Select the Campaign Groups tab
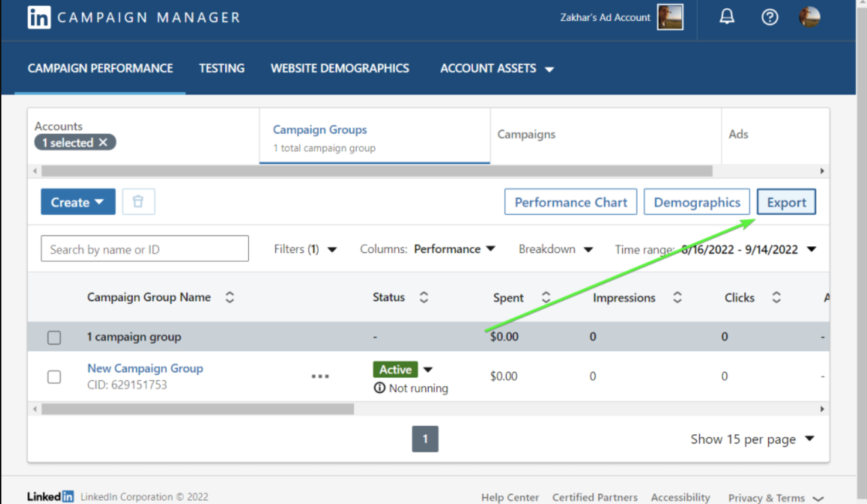This screenshot has width=867, height=504. (x=374, y=136)
